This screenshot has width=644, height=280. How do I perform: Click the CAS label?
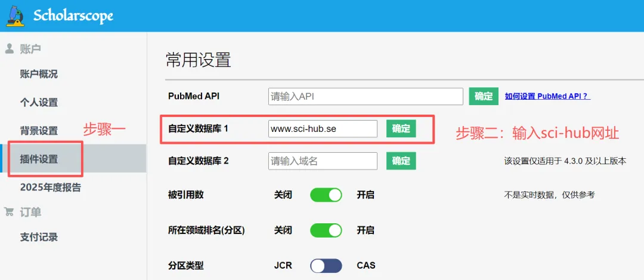pyautogui.click(x=366, y=266)
